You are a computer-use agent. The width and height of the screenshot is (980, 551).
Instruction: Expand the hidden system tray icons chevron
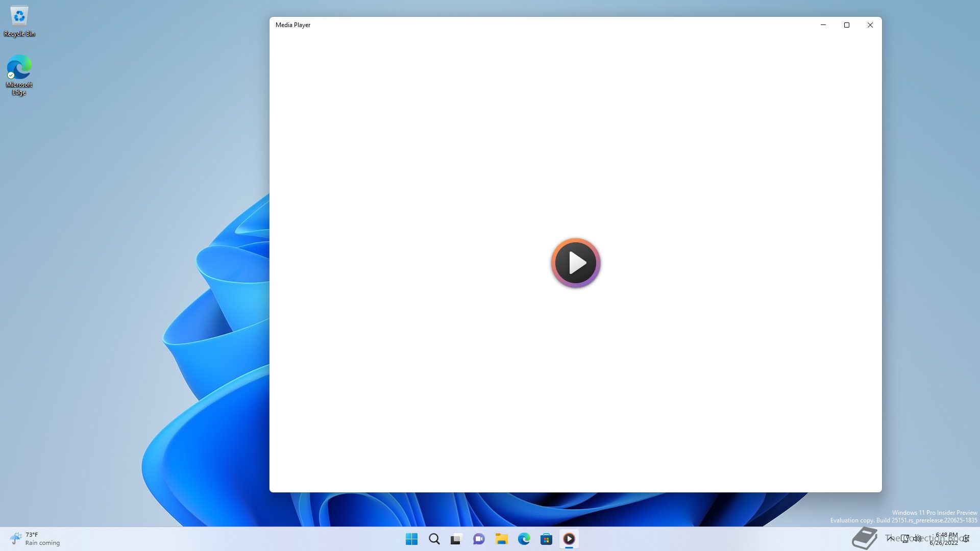tap(890, 538)
